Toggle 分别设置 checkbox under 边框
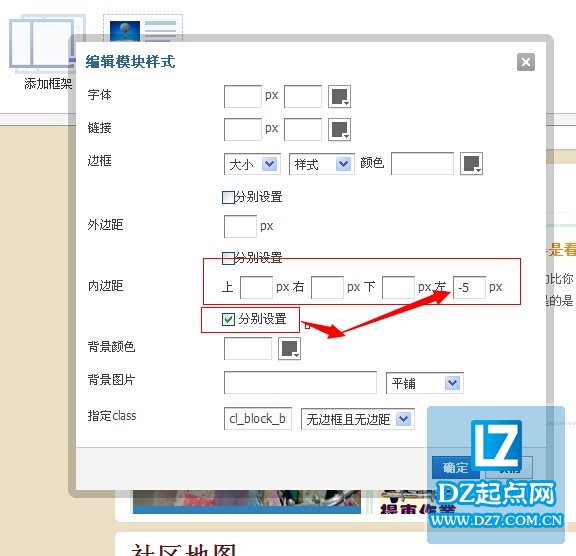The width and height of the screenshot is (576, 556). pyautogui.click(x=228, y=197)
